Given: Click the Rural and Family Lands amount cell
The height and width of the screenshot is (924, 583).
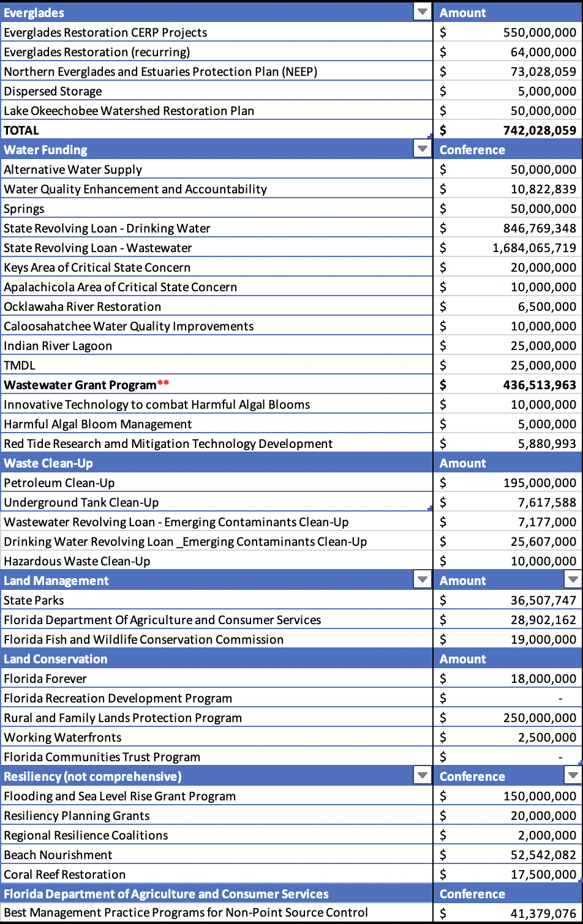Looking at the screenshot, I should (x=539, y=718).
